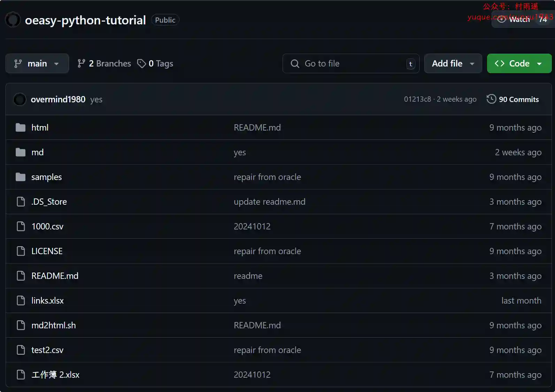Click the tag icon beside 0 Tags
This screenshot has height=392, width=555.
[x=141, y=64]
